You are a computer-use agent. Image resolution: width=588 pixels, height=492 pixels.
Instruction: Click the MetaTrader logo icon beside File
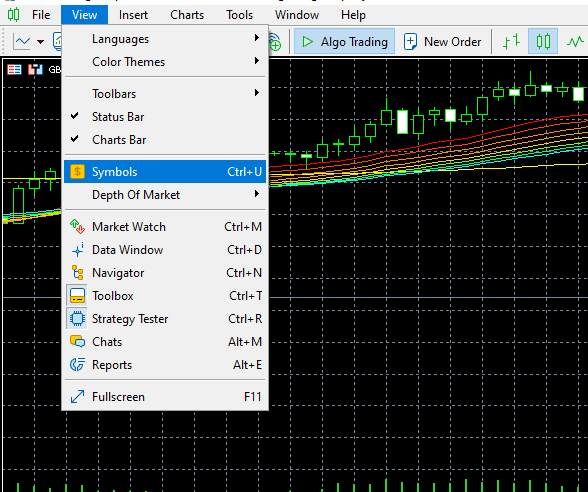14,15
